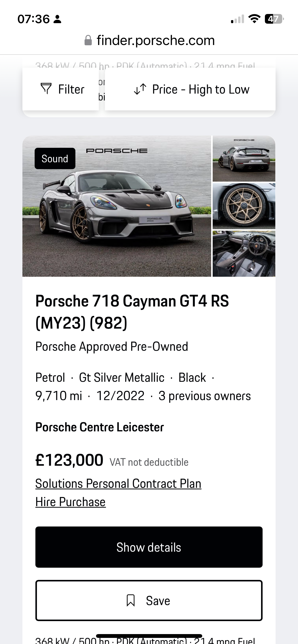This screenshot has width=298, height=644.
Task: View the bronze wheel close-up thumbnail
Action: click(x=244, y=206)
